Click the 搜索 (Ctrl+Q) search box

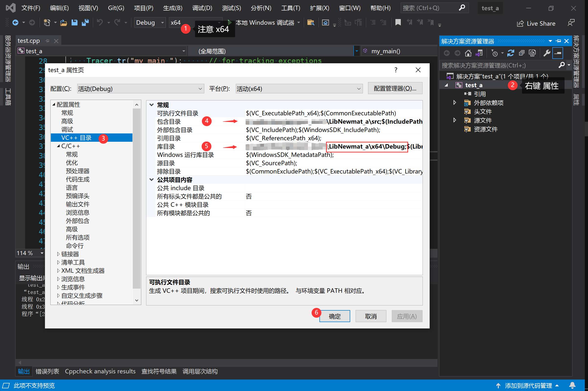434,8
